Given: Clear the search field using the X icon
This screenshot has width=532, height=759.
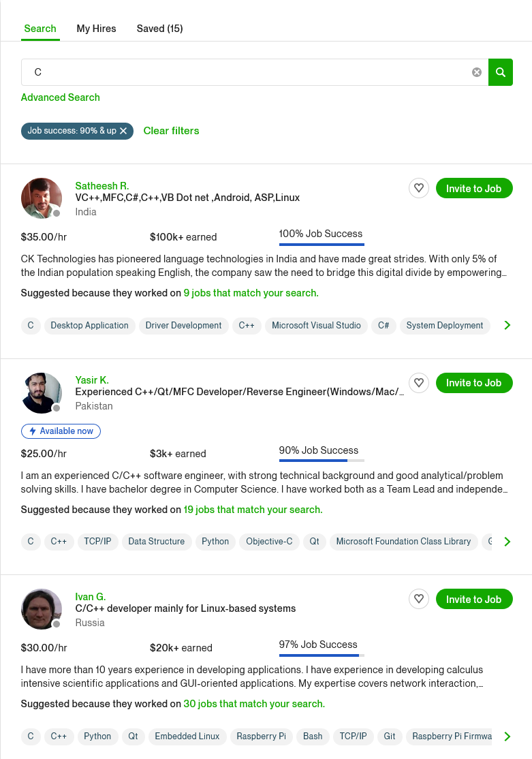Looking at the screenshot, I should click(476, 72).
